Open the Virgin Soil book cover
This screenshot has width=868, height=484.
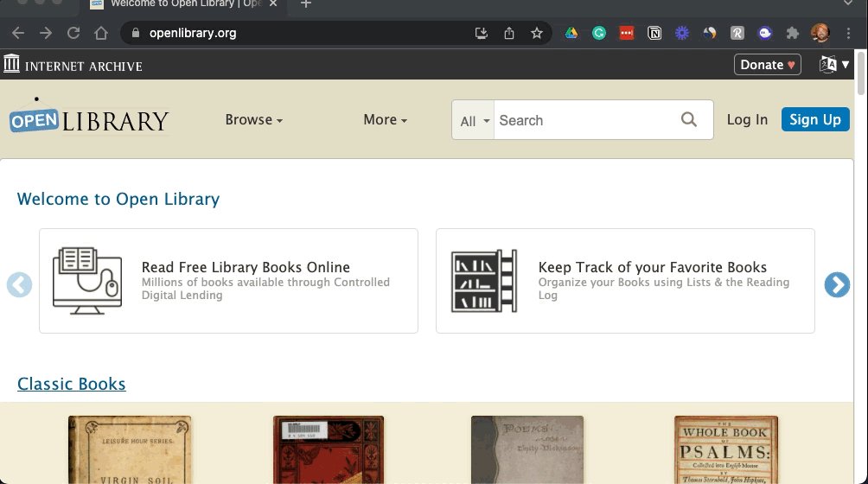130,449
